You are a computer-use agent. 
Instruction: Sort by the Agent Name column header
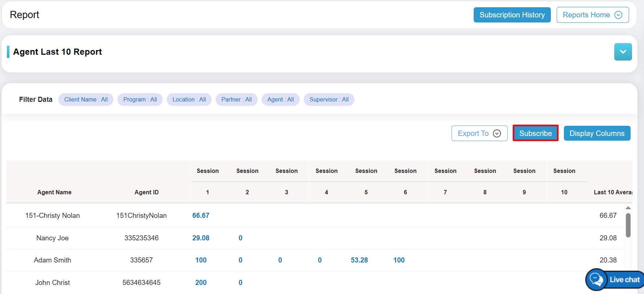(x=54, y=192)
